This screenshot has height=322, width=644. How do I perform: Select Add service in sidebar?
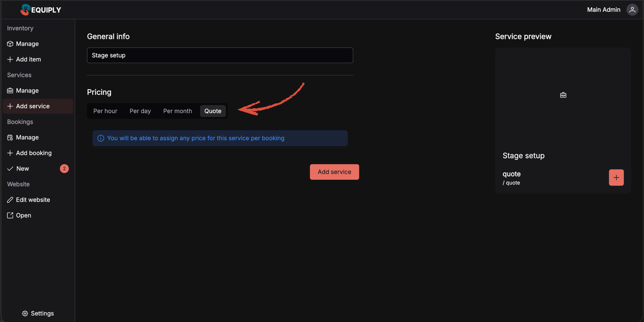[33, 106]
